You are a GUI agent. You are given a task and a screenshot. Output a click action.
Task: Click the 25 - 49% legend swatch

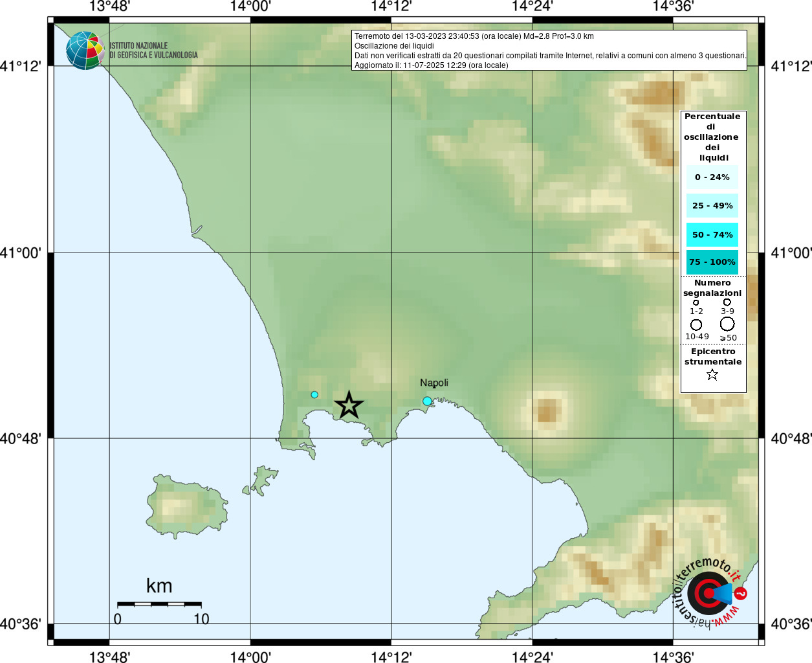click(712, 206)
